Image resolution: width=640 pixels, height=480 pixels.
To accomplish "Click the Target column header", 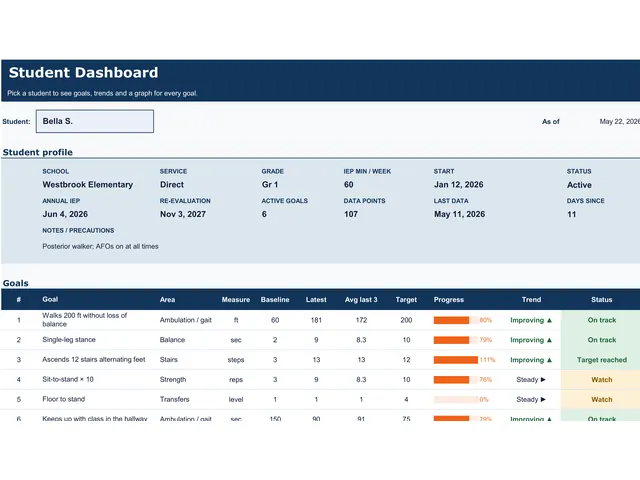I will tap(406, 300).
